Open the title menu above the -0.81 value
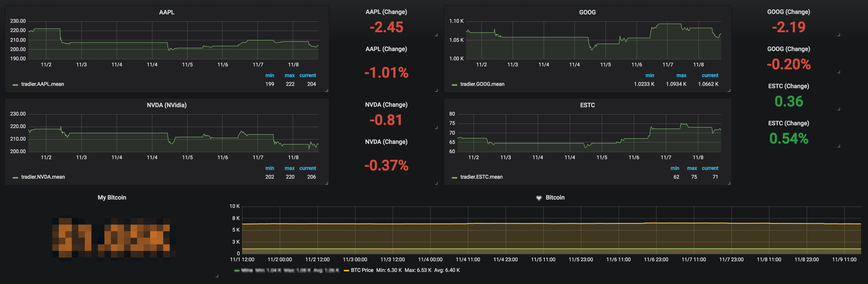868x284 pixels. (386, 105)
